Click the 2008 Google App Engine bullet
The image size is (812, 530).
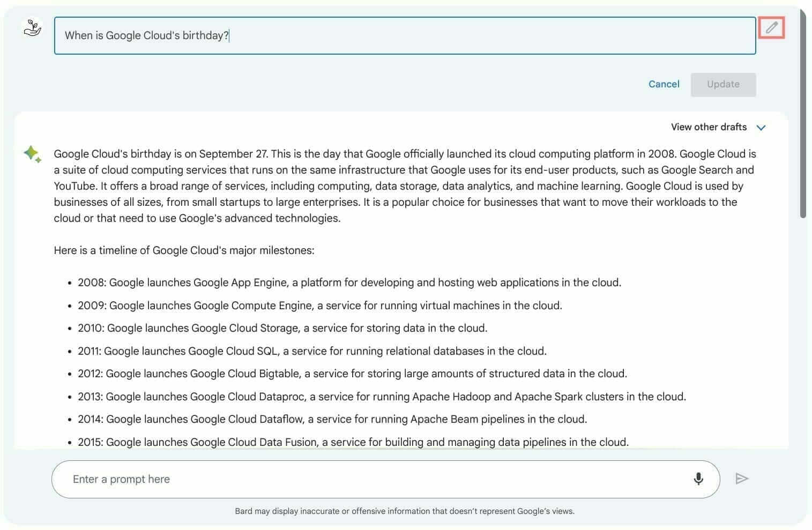point(349,282)
